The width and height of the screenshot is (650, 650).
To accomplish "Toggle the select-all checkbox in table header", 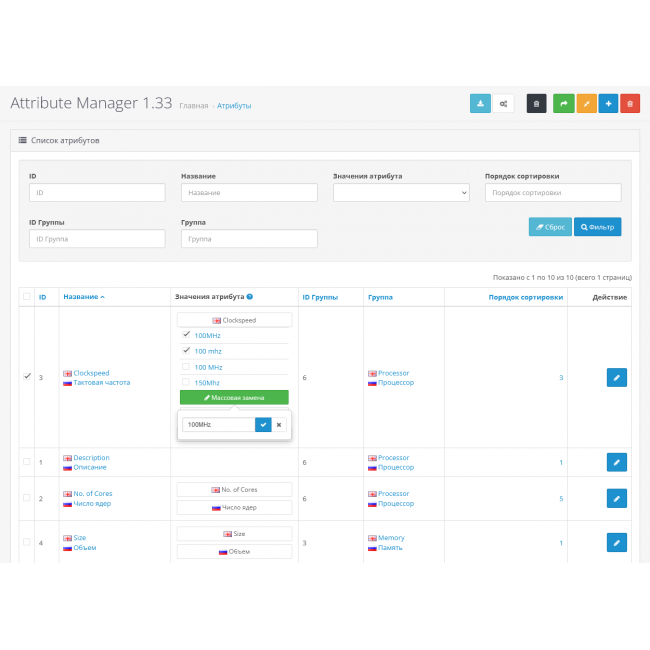I will 27,297.
